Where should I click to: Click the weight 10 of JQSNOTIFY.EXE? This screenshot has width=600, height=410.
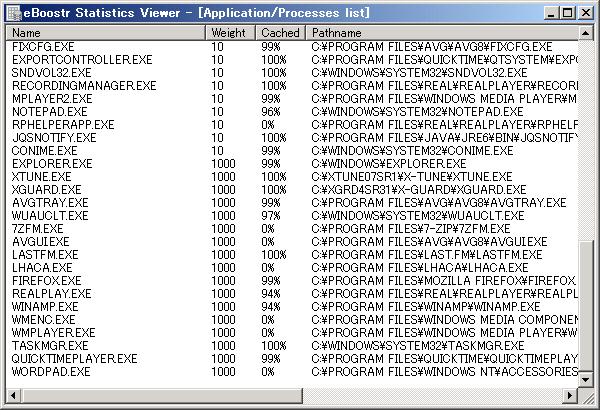click(217, 138)
